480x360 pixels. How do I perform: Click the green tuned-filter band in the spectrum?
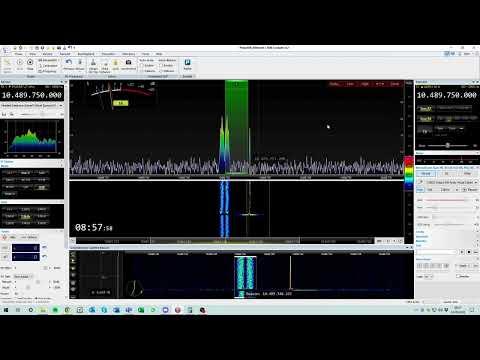point(236,127)
